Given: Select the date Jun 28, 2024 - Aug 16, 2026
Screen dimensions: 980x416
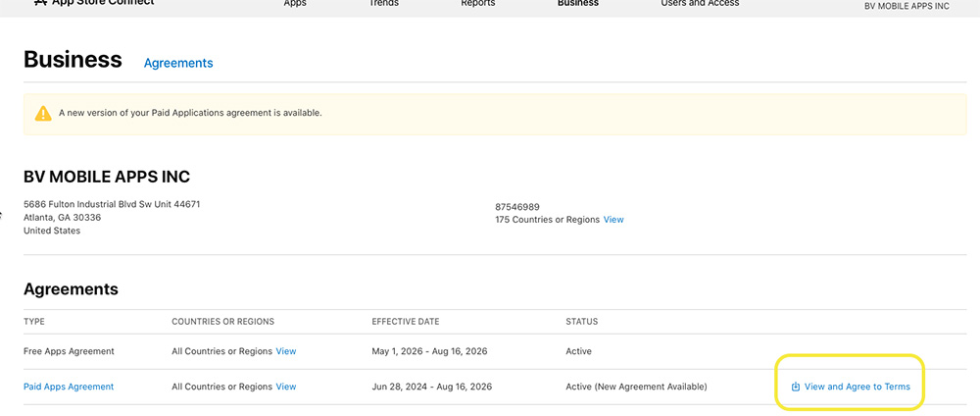Looking at the screenshot, I should (x=432, y=387).
